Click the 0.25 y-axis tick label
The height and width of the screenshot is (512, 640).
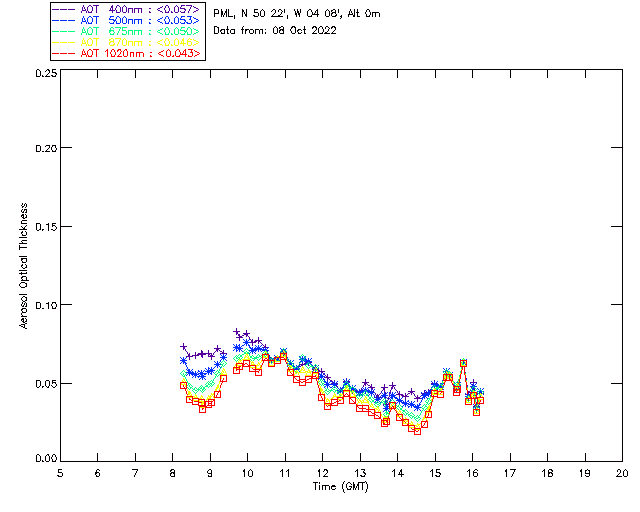pos(46,73)
